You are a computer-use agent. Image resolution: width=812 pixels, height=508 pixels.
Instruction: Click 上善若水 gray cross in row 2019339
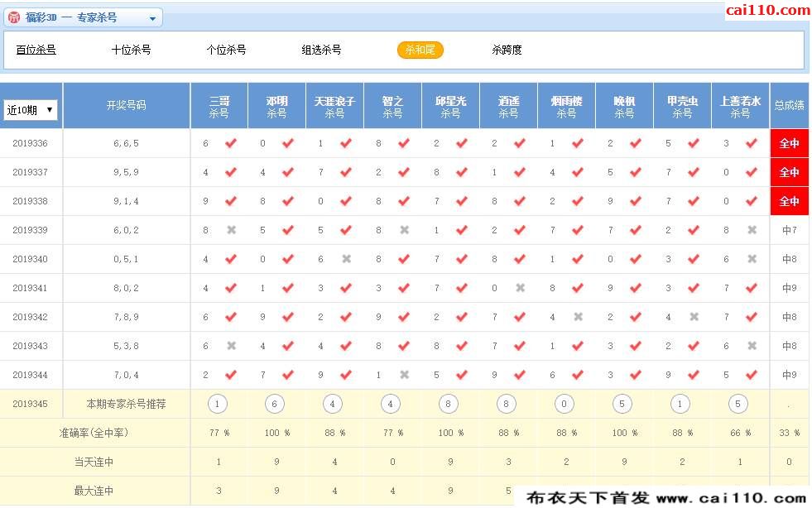[x=752, y=230]
